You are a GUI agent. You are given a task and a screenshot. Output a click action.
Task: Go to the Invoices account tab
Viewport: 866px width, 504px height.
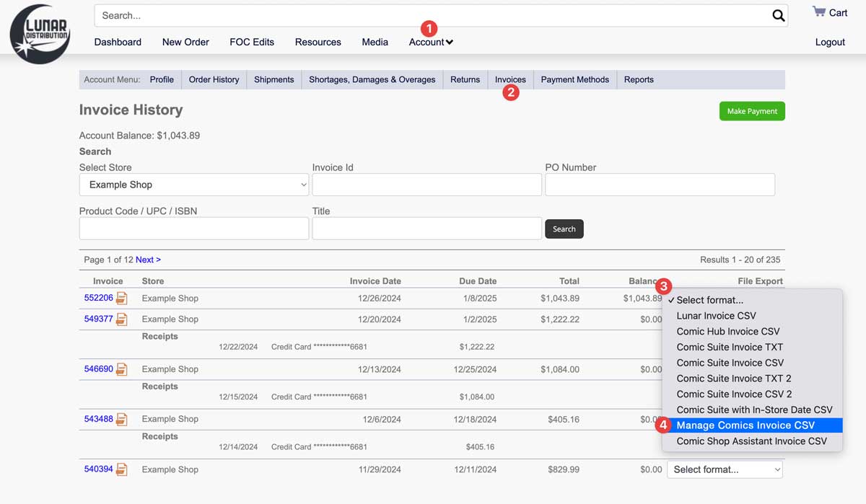pos(510,79)
